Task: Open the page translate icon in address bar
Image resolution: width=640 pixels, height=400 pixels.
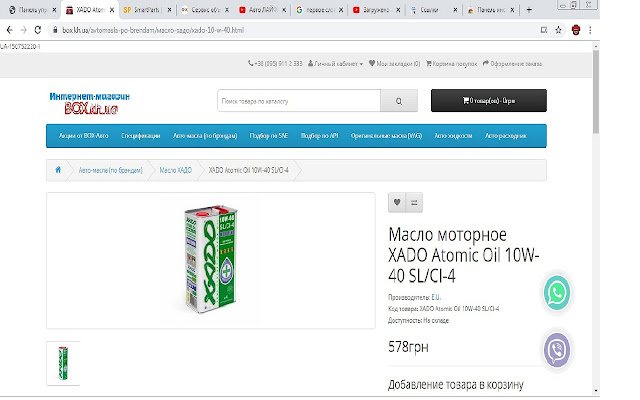Action: tap(544, 30)
